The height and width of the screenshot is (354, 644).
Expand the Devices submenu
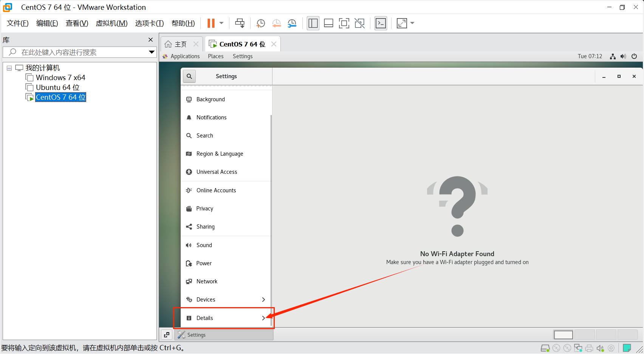pyautogui.click(x=226, y=300)
